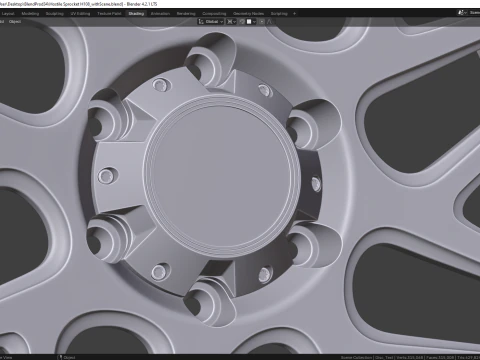This screenshot has height=360, width=480.
Task: Open the snapping options dropdown
Action: (251, 22)
